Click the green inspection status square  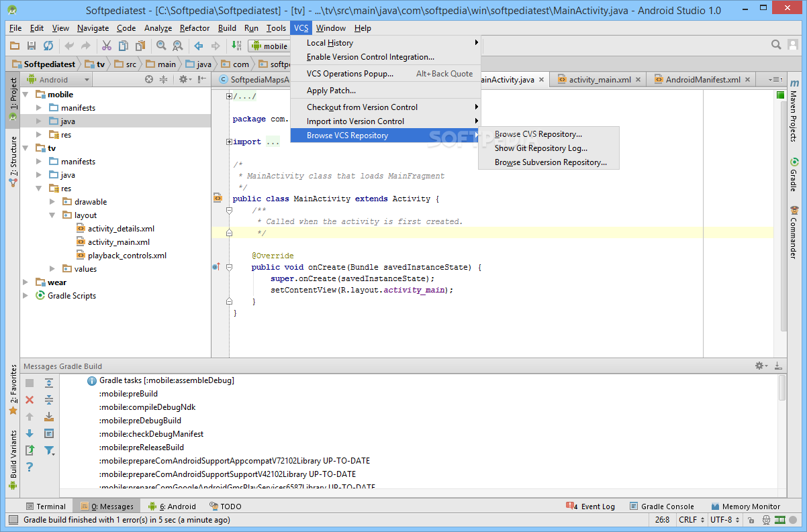(x=780, y=95)
